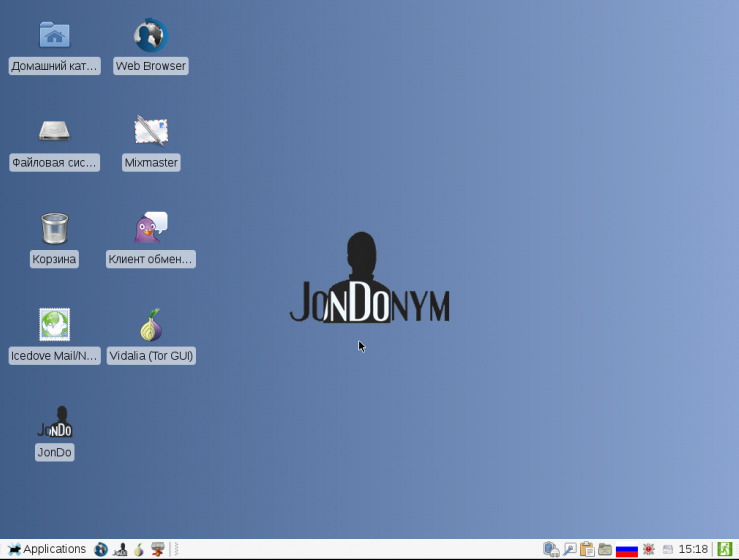Click the gray drive tray icon

pyautogui.click(x=668, y=549)
